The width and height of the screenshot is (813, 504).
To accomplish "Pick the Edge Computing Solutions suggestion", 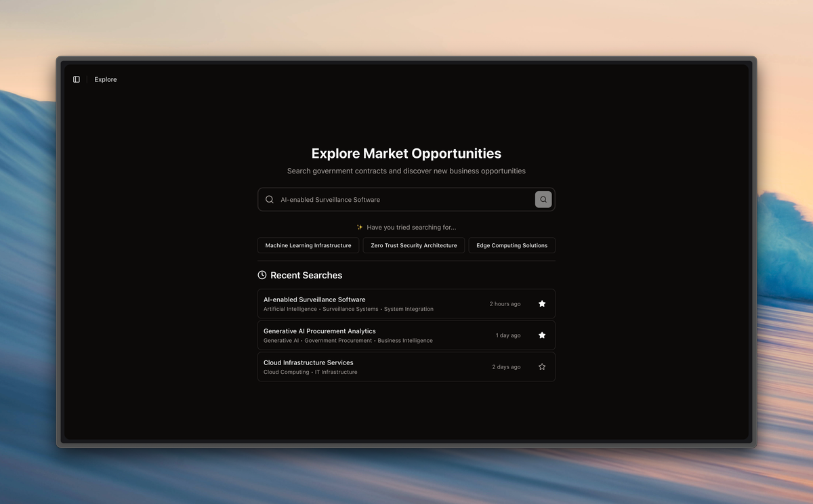I will click(x=512, y=245).
